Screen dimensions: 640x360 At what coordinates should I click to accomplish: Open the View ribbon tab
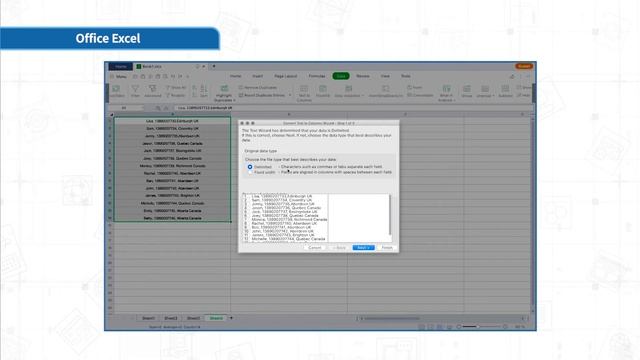click(385, 76)
